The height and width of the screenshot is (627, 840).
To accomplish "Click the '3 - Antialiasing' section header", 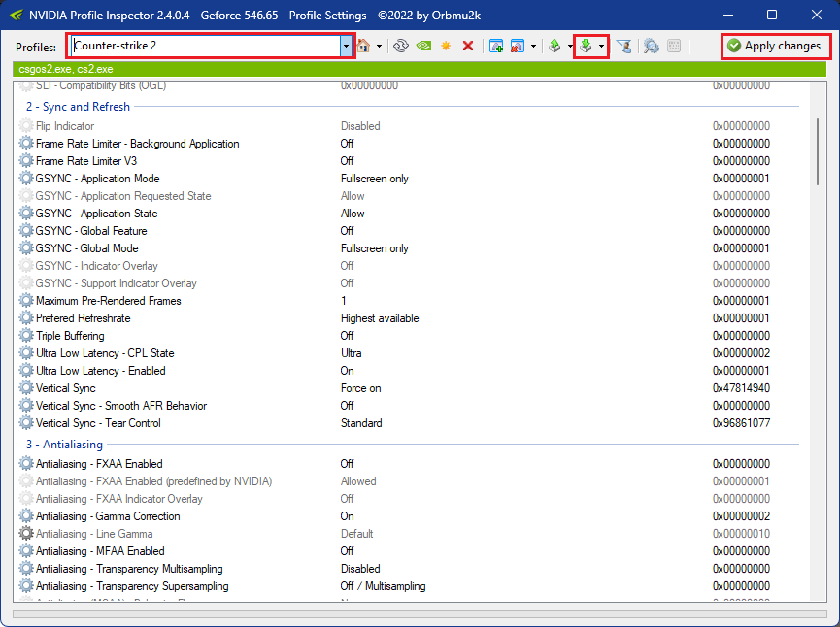I will coord(64,445).
